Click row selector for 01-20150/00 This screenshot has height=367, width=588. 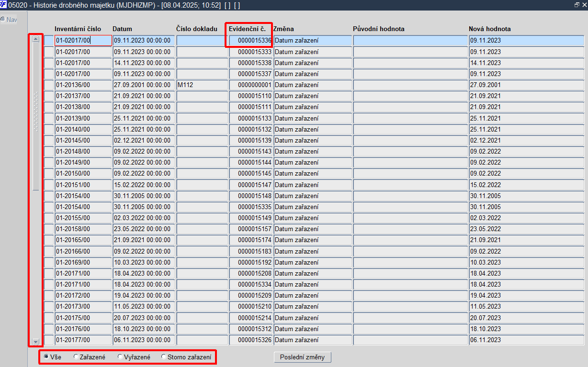coord(49,173)
